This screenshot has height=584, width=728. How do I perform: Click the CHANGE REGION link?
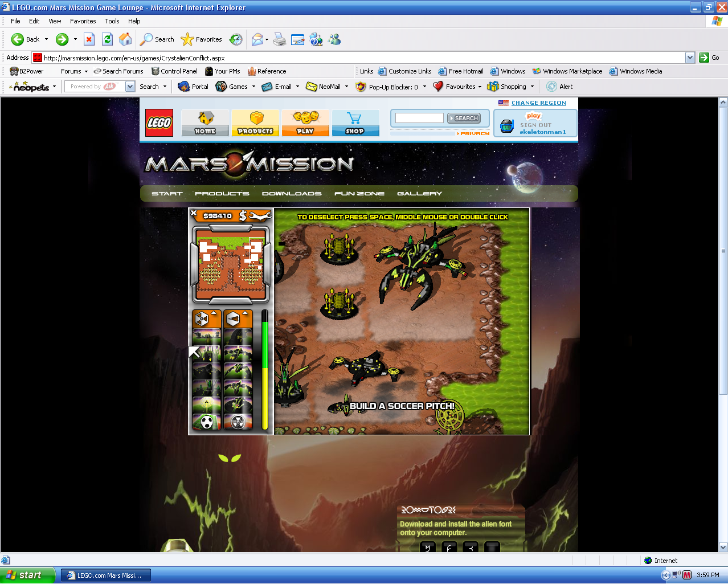pos(538,103)
